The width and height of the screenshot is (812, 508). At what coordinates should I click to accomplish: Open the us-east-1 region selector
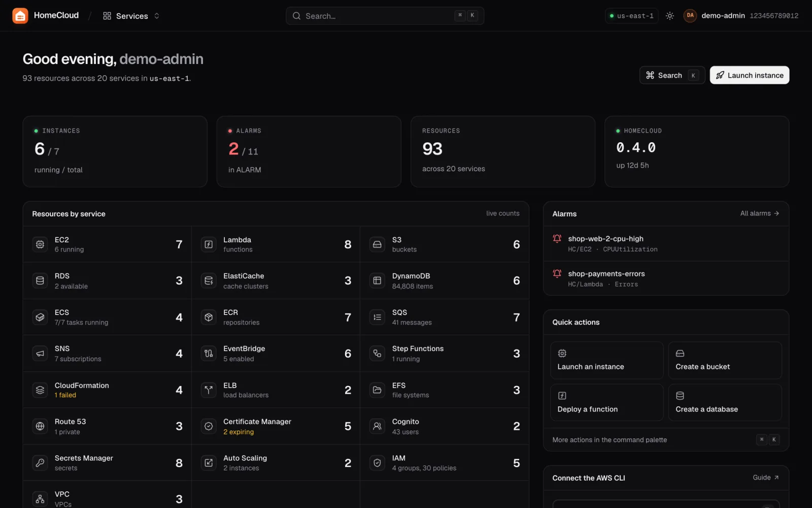[631, 16]
